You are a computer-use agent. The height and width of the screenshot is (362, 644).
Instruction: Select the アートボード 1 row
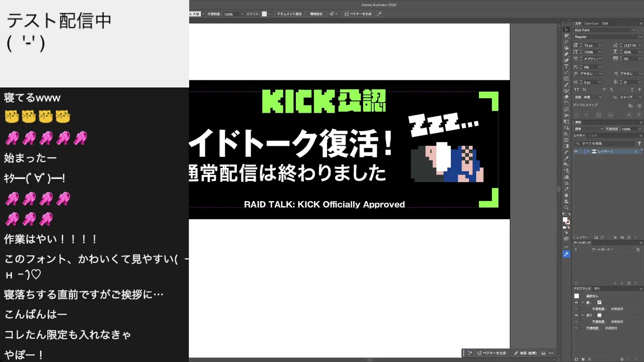[607, 249]
